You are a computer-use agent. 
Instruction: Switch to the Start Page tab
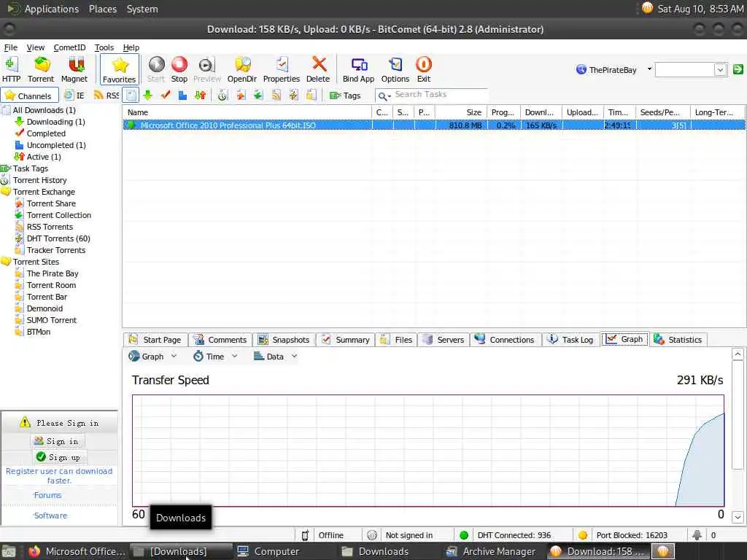155,340
